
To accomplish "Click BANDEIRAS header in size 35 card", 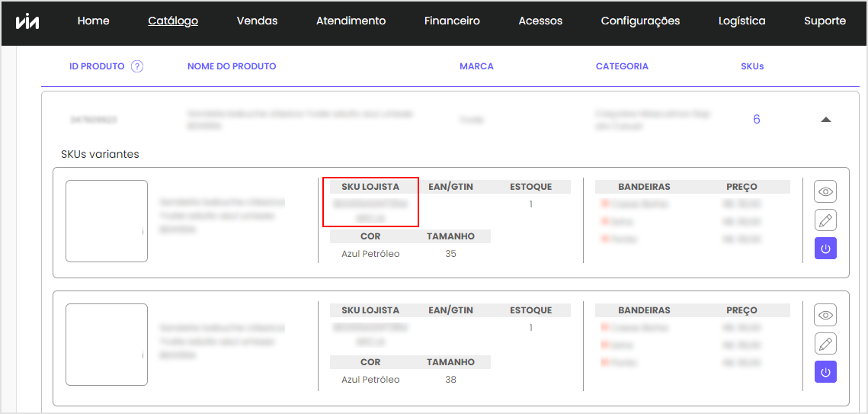I will 644,187.
